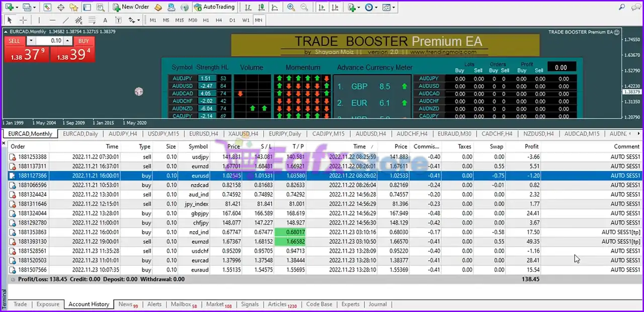Open the Strategy Tester icon
The height and width of the screenshot is (312, 644).
point(100,8)
